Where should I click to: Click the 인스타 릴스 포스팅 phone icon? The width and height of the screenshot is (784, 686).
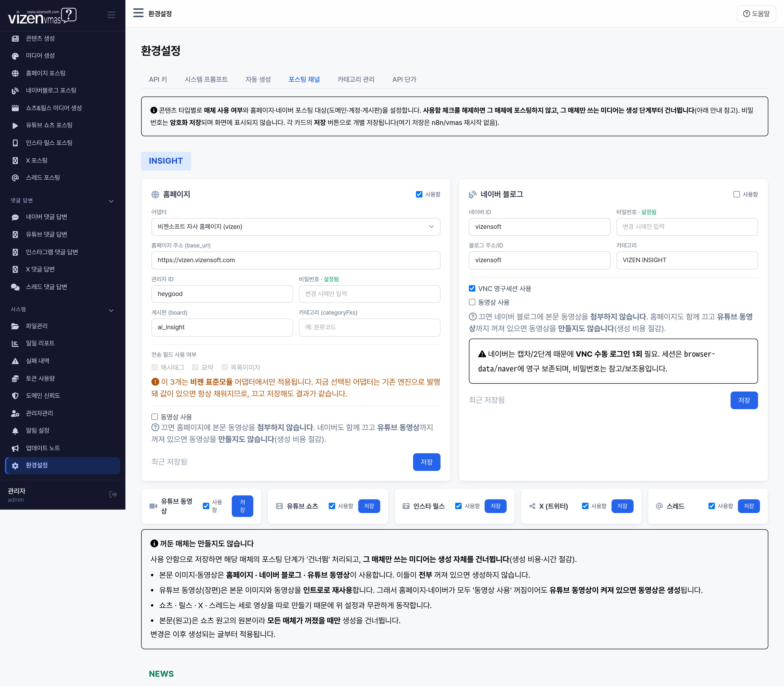[x=15, y=143]
